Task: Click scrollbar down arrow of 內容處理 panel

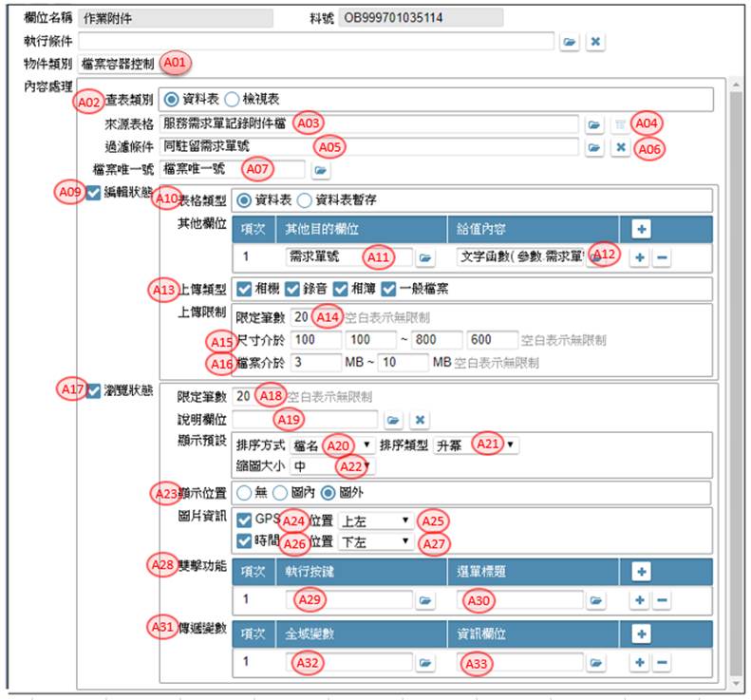Action: click(x=737, y=684)
